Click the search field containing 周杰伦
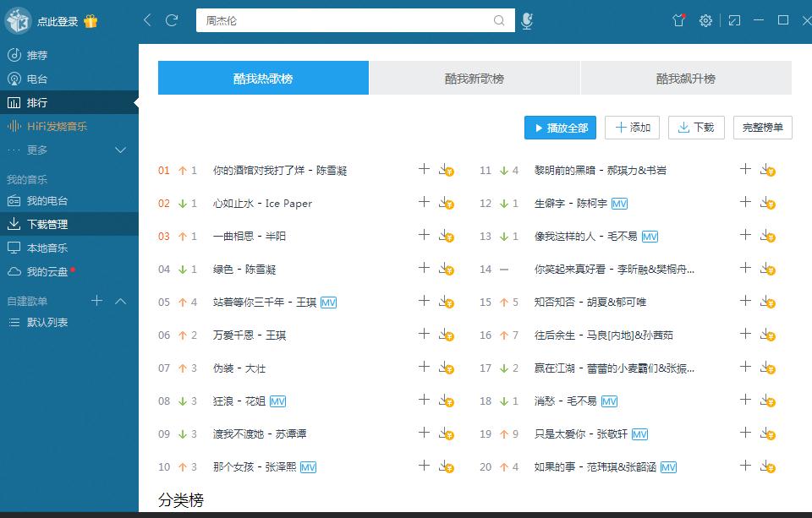The height and width of the screenshot is (518, 812). 347,20
